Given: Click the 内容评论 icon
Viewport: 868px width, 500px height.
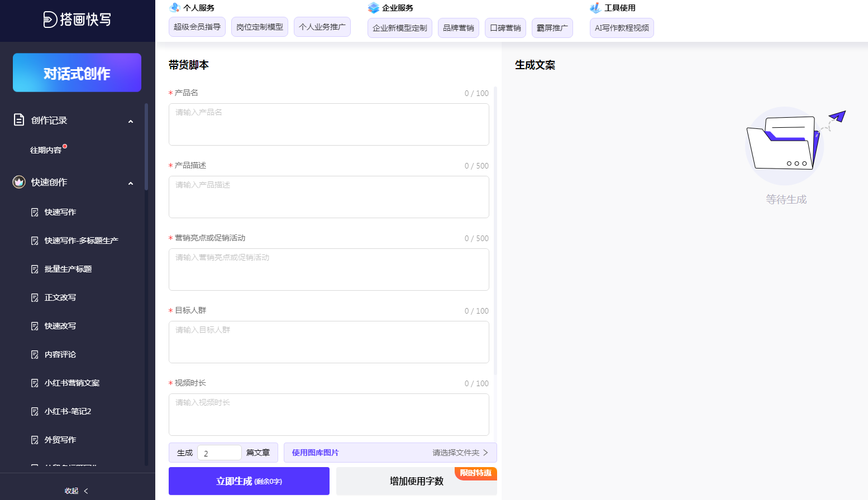Looking at the screenshot, I should point(34,354).
